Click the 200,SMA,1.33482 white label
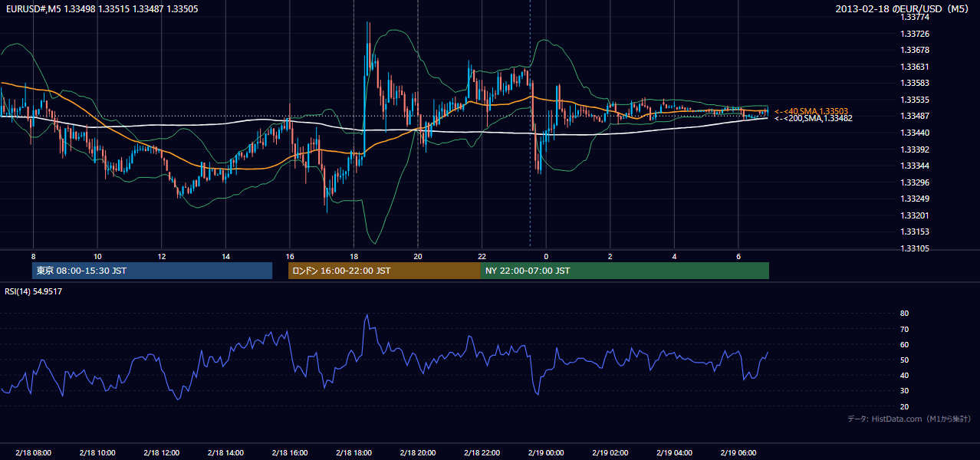 (x=813, y=118)
